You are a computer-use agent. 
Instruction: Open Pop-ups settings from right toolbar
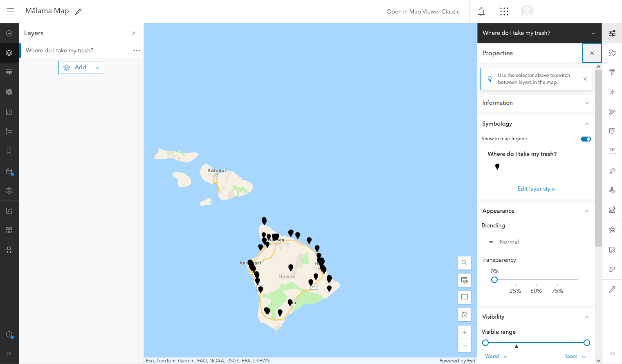(x=612, y=131)
